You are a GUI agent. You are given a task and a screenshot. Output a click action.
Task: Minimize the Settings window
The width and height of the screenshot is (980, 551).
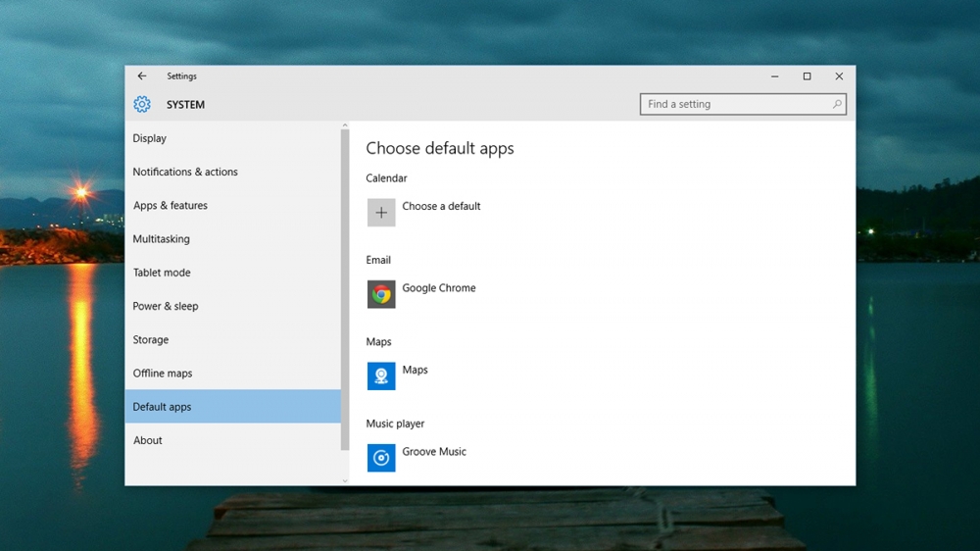click(x=775, y=76)
